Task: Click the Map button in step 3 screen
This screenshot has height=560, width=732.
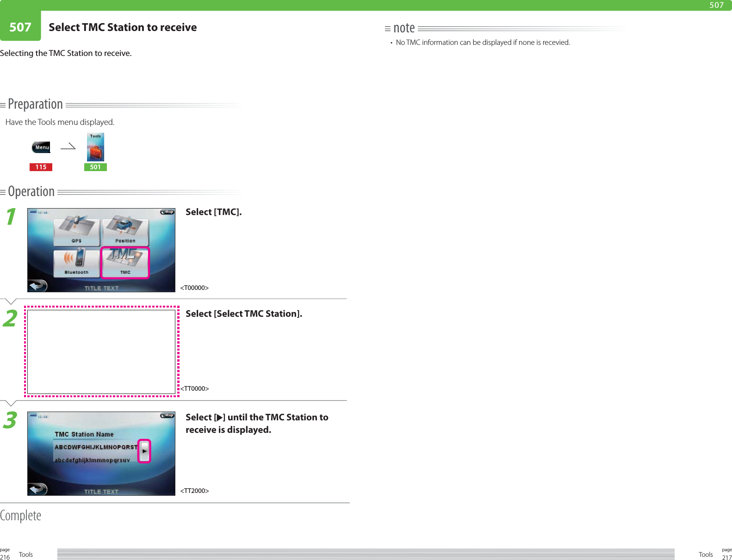Action: click(x=167, y=416)
